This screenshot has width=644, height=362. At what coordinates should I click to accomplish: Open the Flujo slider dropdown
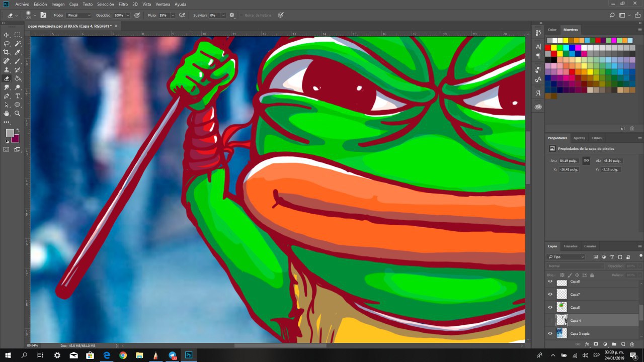click(x=173, y=15)
